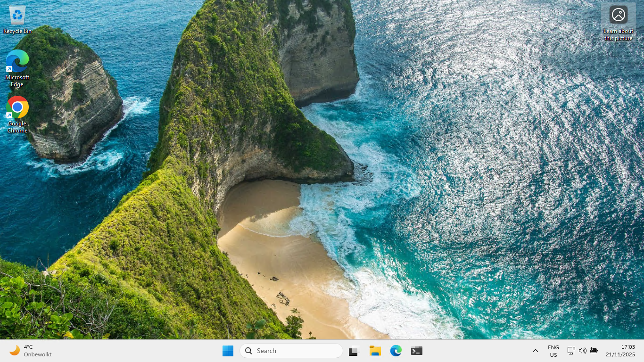
Task: Open the Recycle Bin desktop icon
Action: click(x=17, y=16)
